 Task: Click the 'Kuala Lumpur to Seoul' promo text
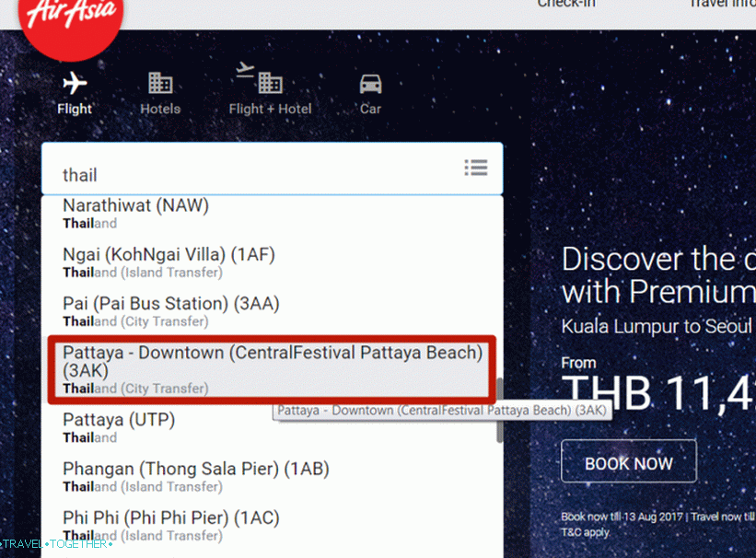[x=657, y=327]
